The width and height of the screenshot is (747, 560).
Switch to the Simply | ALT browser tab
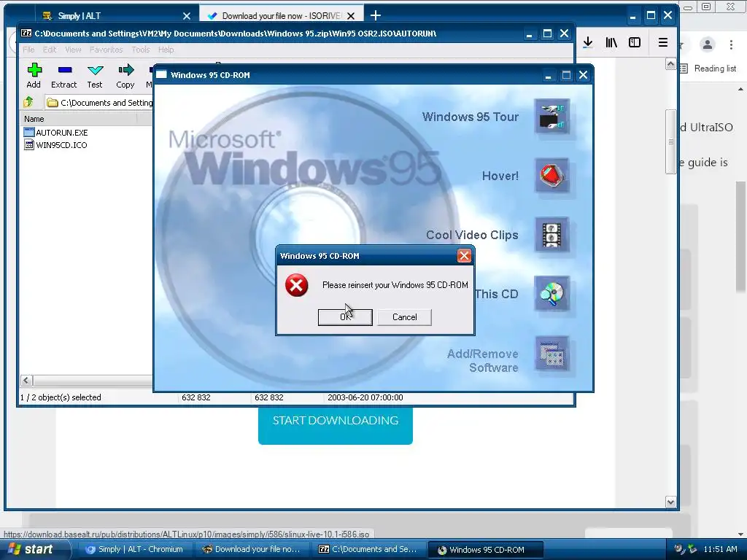109,16
